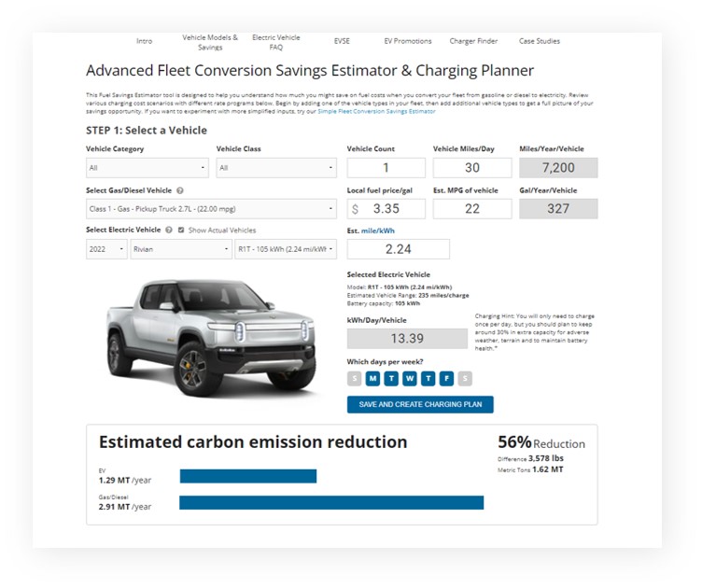
Task: Toggle Friday in days per week
Action: (x=447, y=378)
